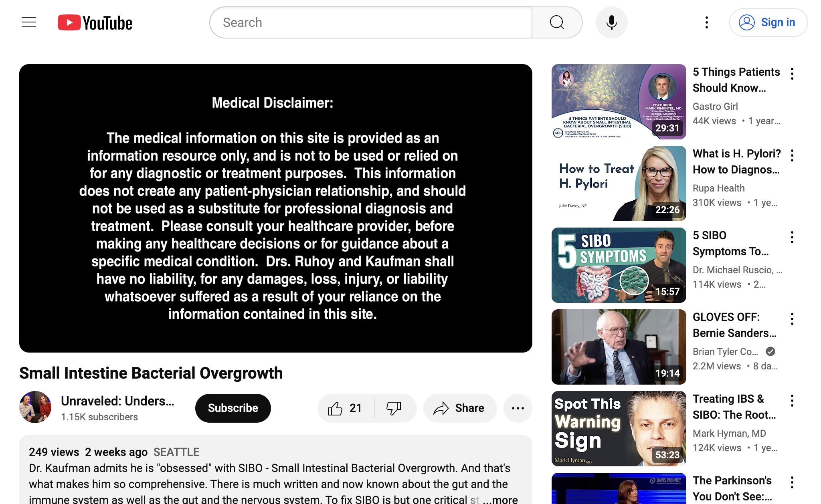Image resolution: width=821 pixels, height=504 pixels.
Task: Open the Dr. Michael Ruscio channel name
Action: [737, 270]
